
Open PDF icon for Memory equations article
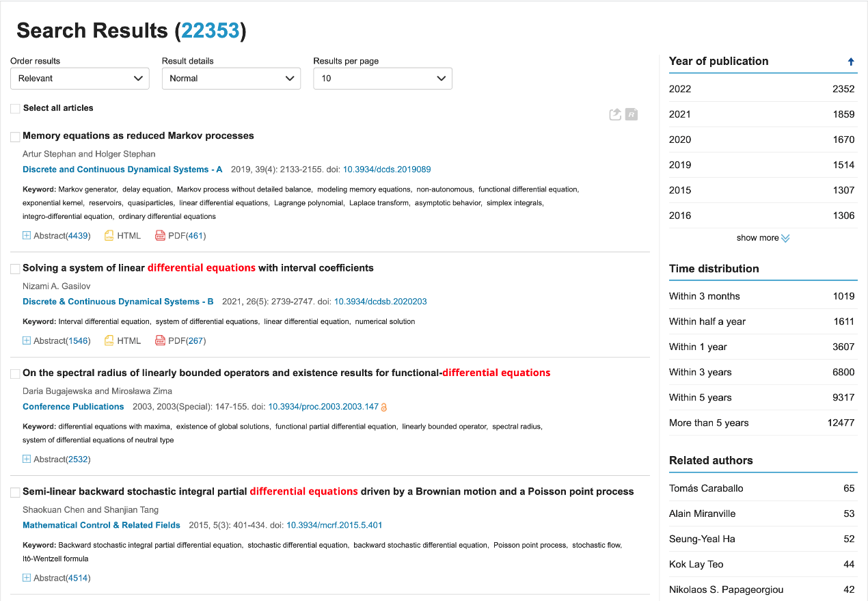point(160,236)
